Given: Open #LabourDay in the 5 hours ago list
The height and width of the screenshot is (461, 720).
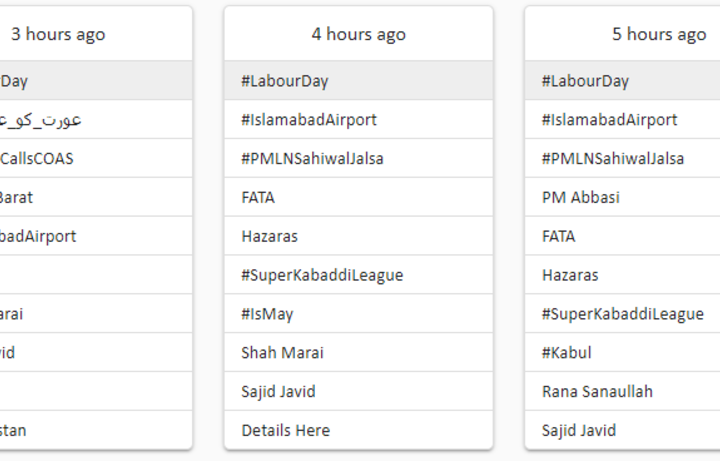Looking at the screenshot, I should pos(623,81).
